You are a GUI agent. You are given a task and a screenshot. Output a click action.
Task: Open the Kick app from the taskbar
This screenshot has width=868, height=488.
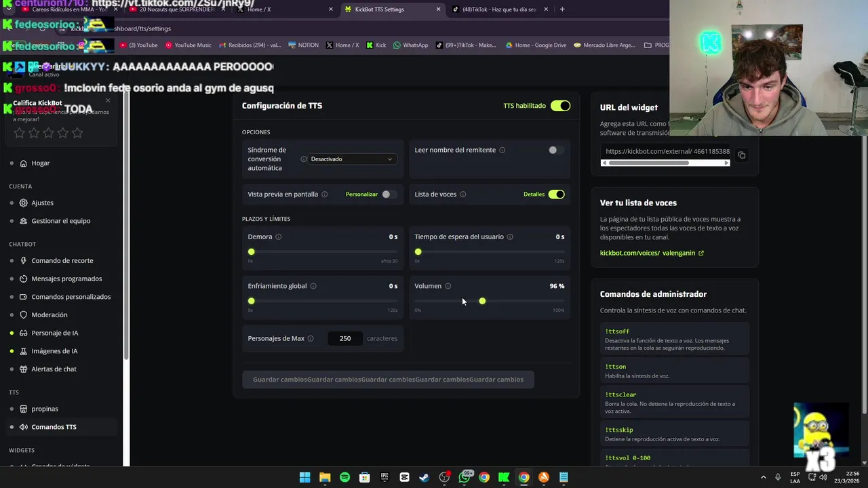(x=504, y=477)
